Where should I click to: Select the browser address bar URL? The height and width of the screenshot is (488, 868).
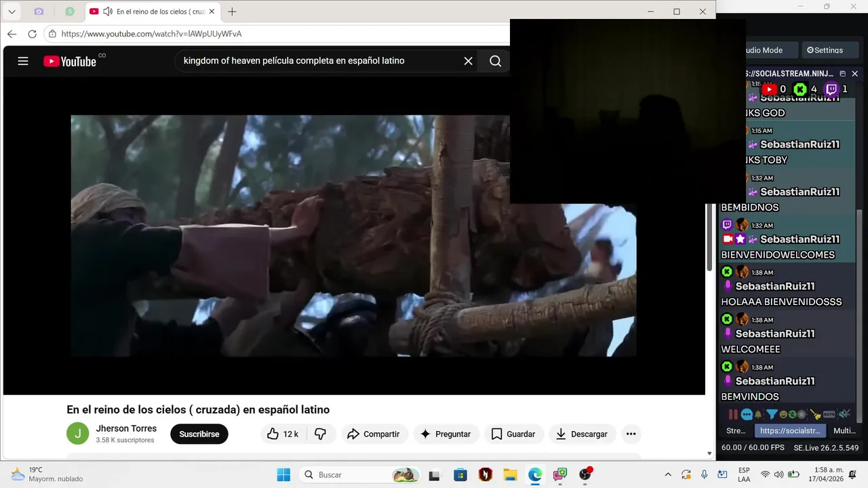pos(151,34)
